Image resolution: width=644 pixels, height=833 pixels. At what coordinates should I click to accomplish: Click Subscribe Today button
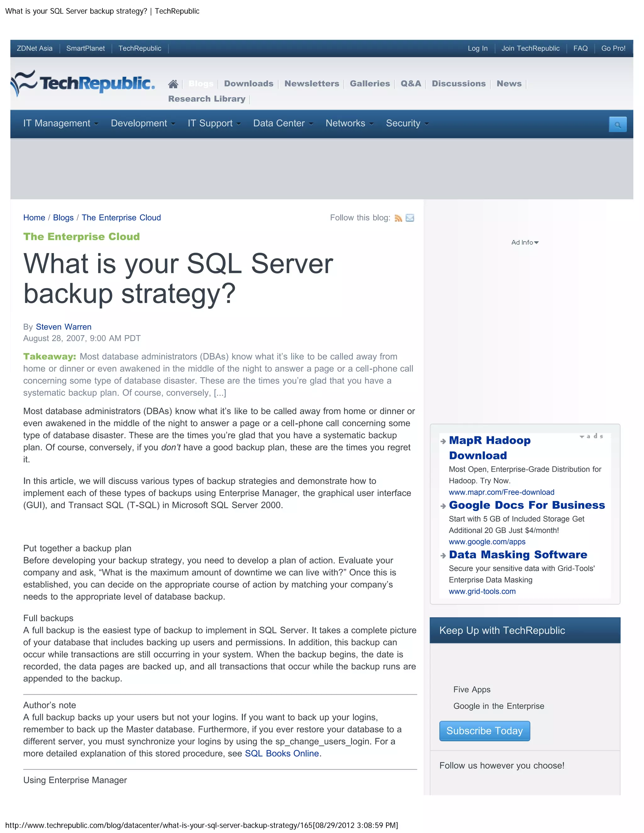485,731
